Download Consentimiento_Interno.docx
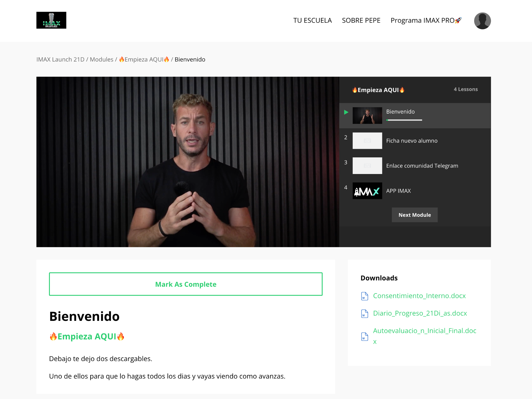This screenshot has width=532, height=399. click(x=419, y=296)
